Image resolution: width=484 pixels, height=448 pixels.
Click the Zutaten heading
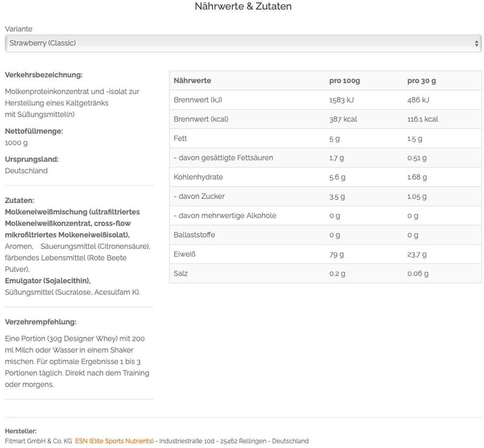19,200
